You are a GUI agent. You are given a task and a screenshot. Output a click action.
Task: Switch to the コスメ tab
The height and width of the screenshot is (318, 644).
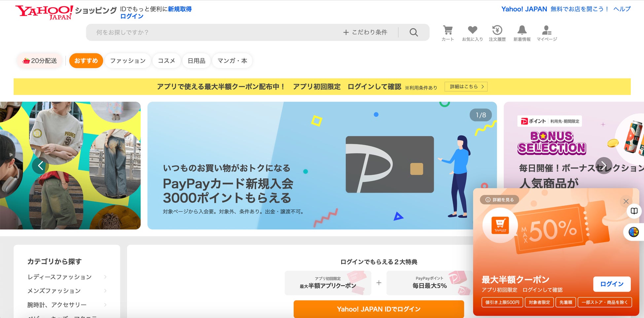point(166,61)
